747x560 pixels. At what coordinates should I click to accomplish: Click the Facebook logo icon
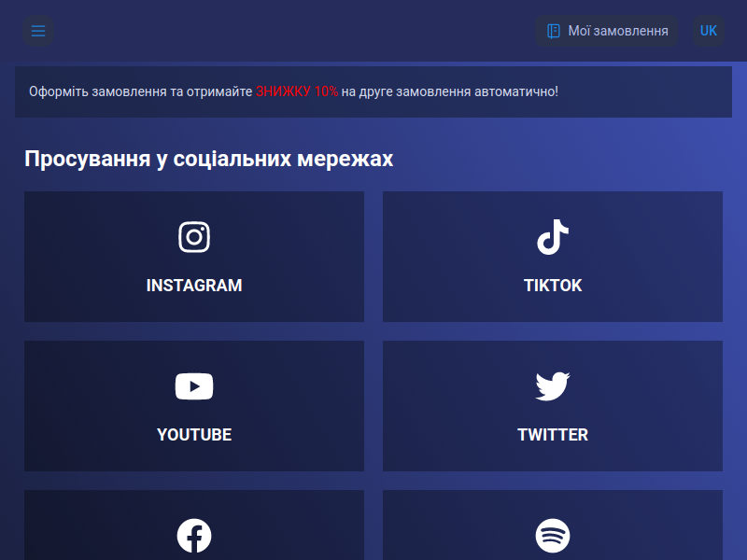coord(194,536)
